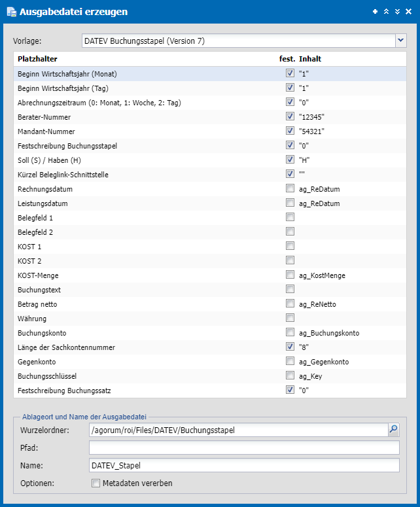Click the document icon next to the dialog title
The width and height of the screenshot is (420, 507).
12,12
